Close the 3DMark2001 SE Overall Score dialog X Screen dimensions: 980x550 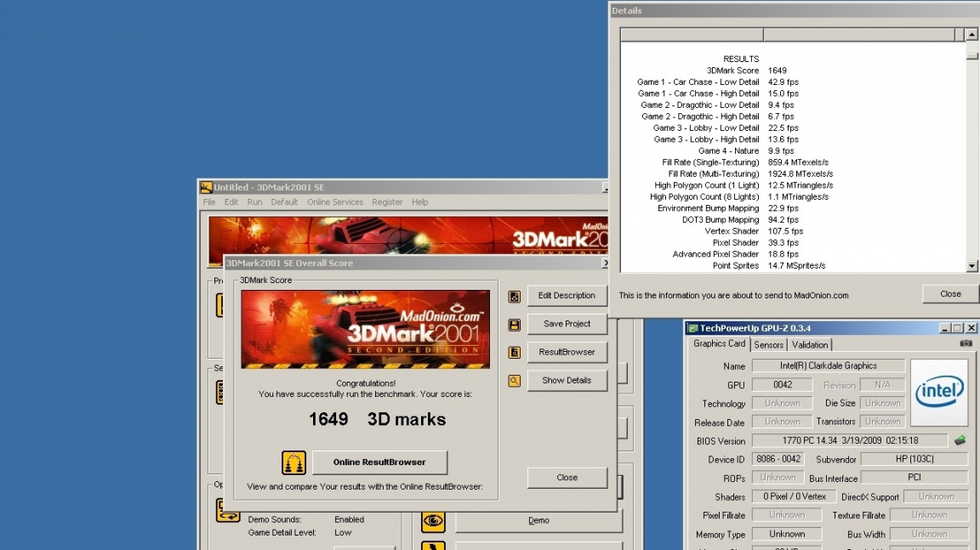(x=604, y=264)
